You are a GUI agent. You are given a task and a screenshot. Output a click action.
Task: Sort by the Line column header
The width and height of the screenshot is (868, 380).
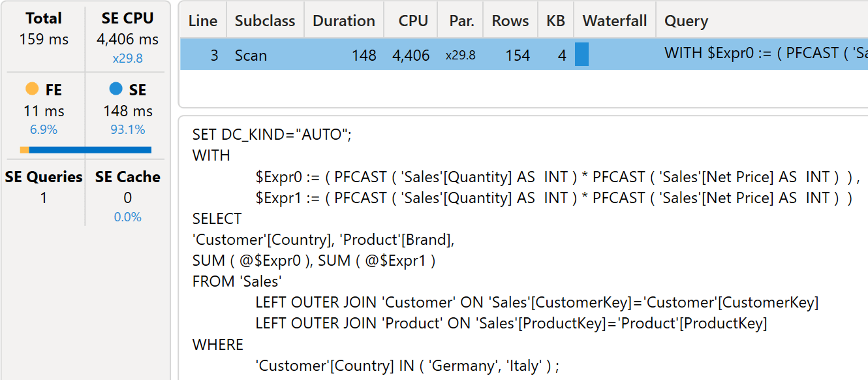pyautogui.click(x=203, y=21)
